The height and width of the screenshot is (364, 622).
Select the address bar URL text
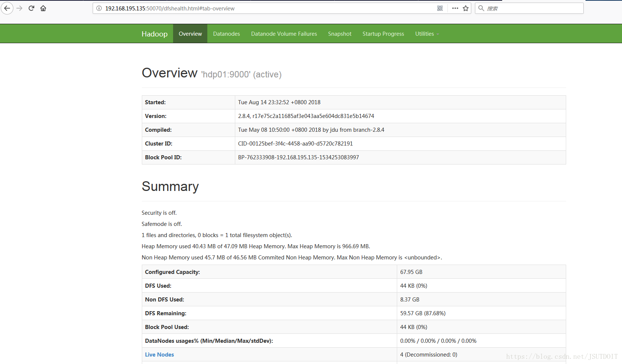coord(170,9)
